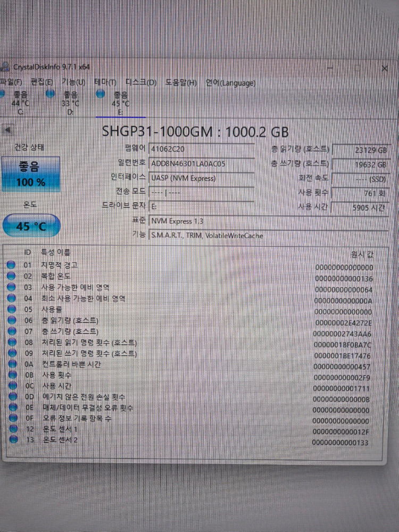Click the status icon for row 09
Viewport: 399px width, 532px height.
pyautogui.click(x=13, y=353)
